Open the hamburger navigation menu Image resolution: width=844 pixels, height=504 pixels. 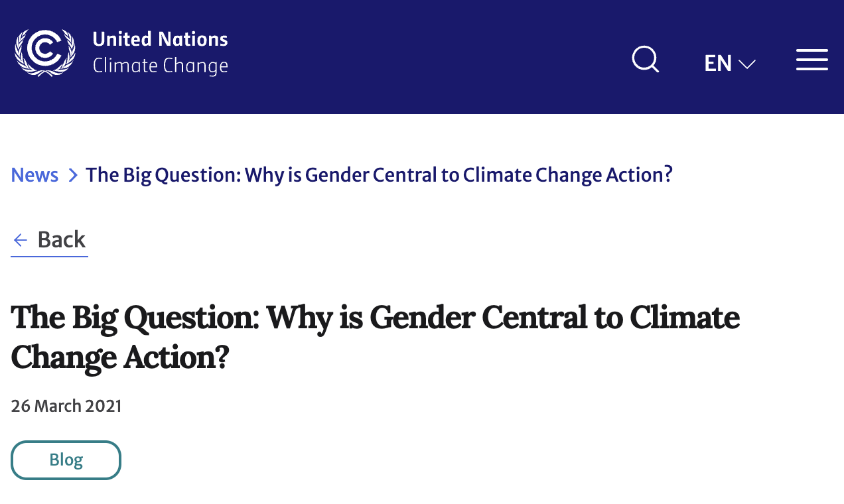tap(811, 60)
